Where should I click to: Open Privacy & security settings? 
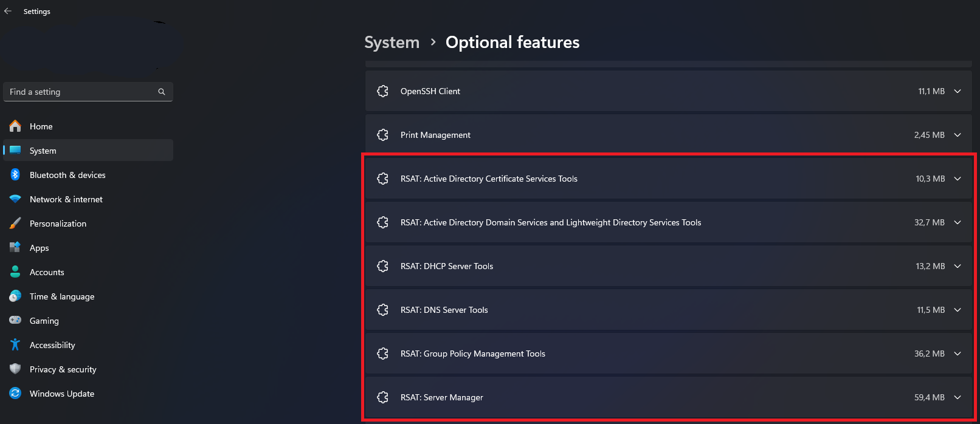click(x=88, y=369)
